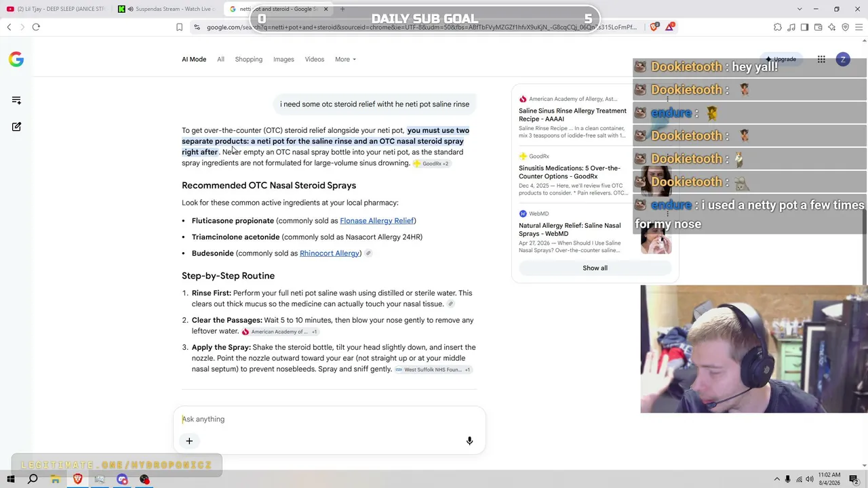Open the West Suffolk NHS citation chip

pyautogui.click(x=433, y=369)
